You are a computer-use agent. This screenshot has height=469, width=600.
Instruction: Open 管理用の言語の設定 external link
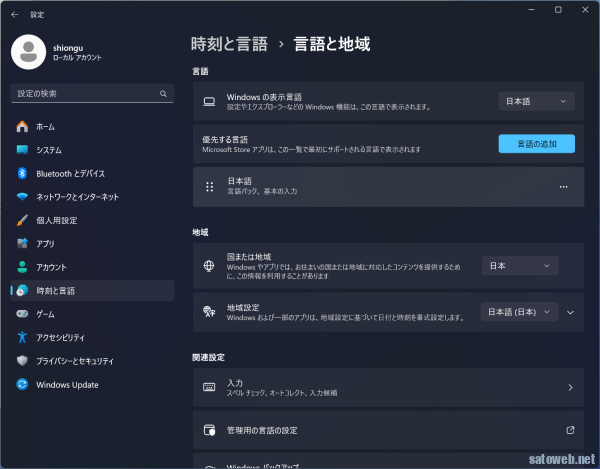point(388,430)
